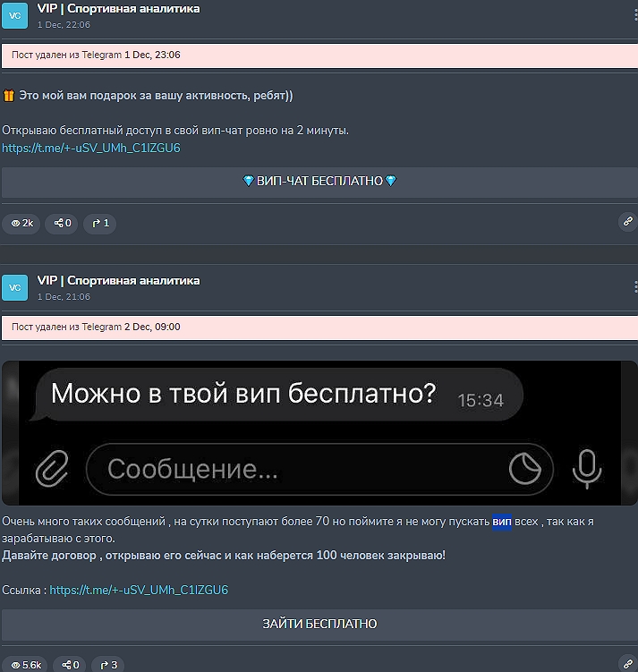Open channel name in the 22:06 post header
This screenshot has height=672, width=638.
(118, 9)
